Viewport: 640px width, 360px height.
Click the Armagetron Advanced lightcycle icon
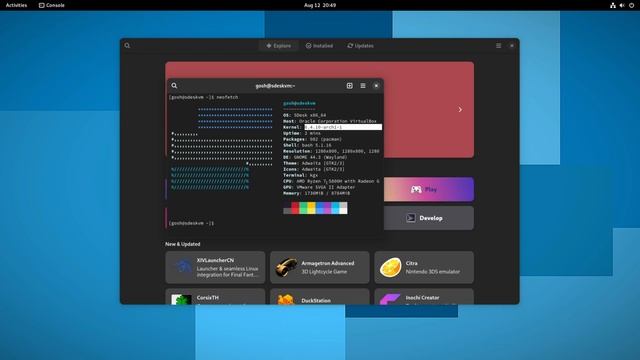(x=286, y=267)
